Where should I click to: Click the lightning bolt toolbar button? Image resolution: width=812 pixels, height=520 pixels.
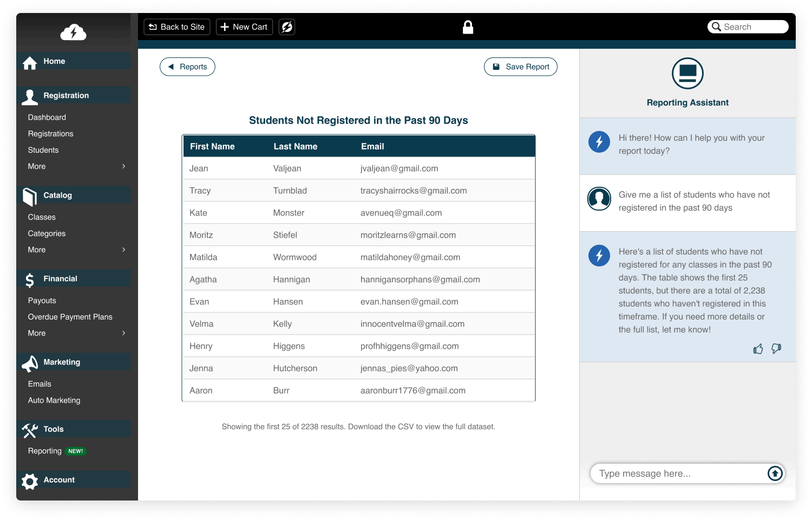[287, 27]
